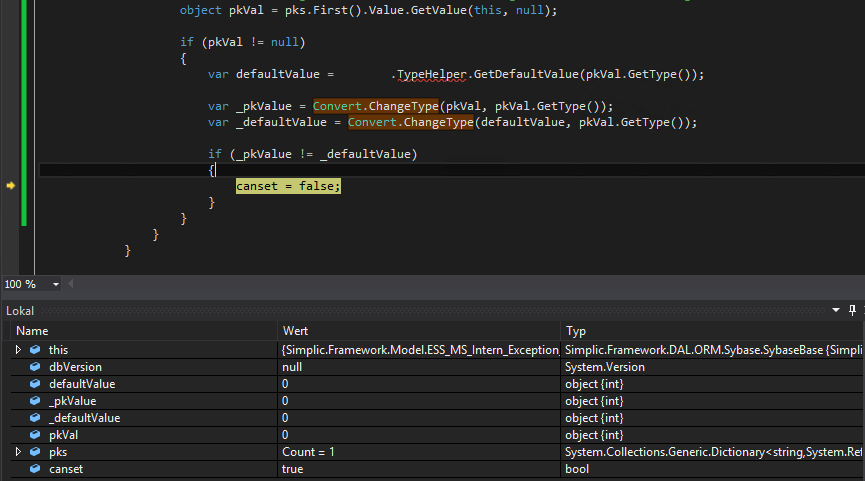Click the '0' value of pkVal row

(285, 435)
